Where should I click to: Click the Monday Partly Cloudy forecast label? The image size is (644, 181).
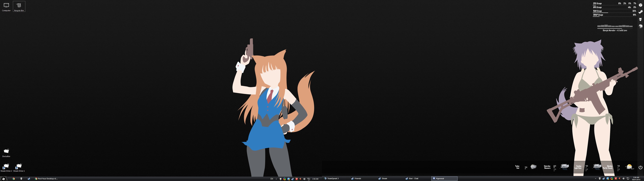click(x=608, y=167)
